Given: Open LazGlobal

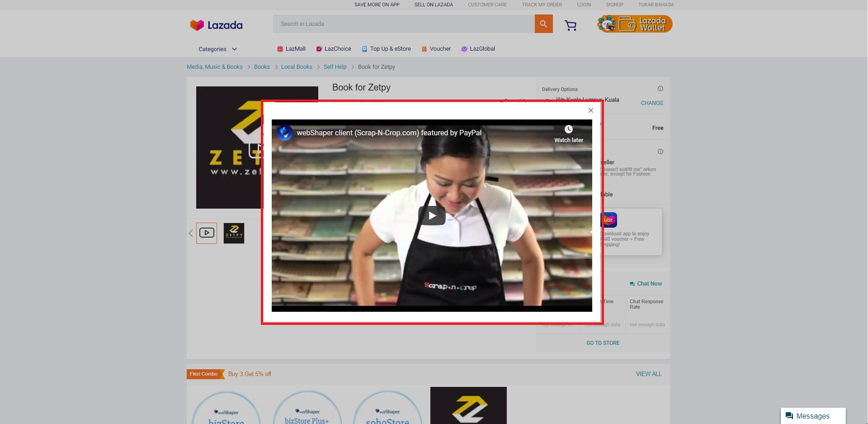Looking at the screenshot, I should click(478, 49).
